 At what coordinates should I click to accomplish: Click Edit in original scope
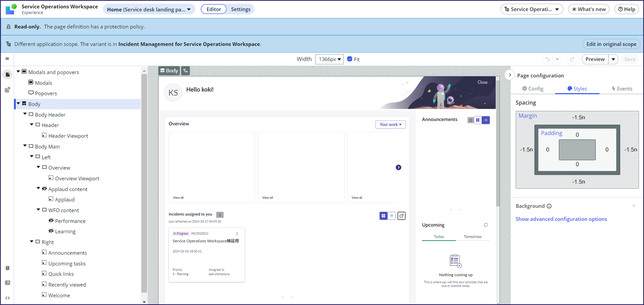(611, 44)
